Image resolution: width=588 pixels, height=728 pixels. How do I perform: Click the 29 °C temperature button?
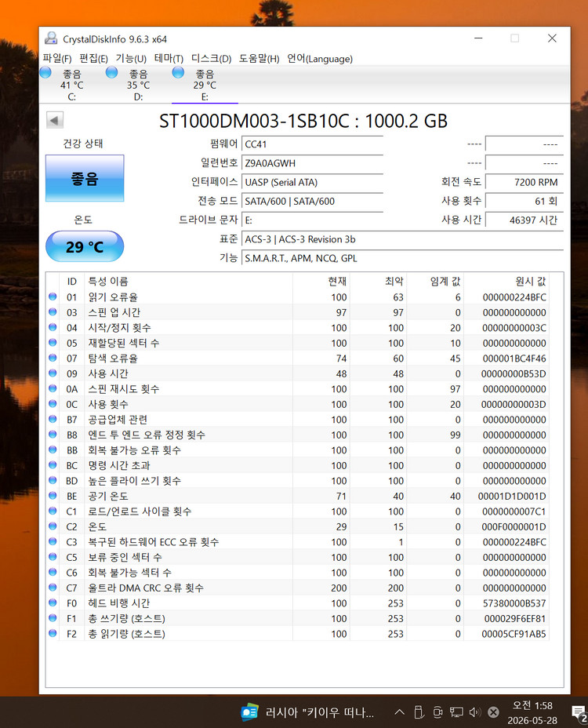pyautogui.click(x=85, y=246)
